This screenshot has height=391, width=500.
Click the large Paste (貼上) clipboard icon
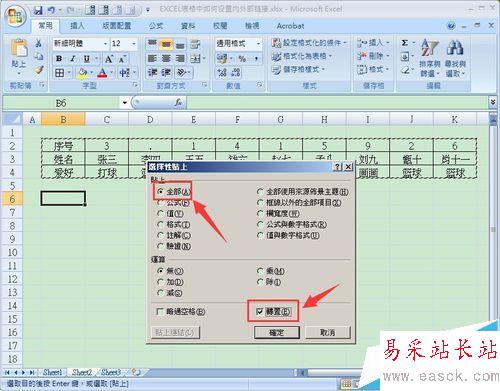click(x=19, y=49)
